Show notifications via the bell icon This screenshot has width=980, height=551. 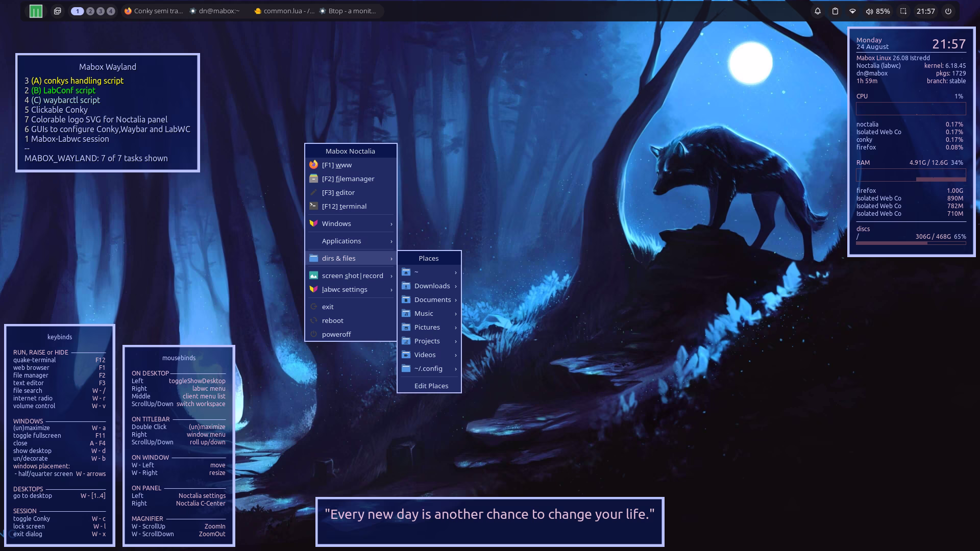coord(818,11)
